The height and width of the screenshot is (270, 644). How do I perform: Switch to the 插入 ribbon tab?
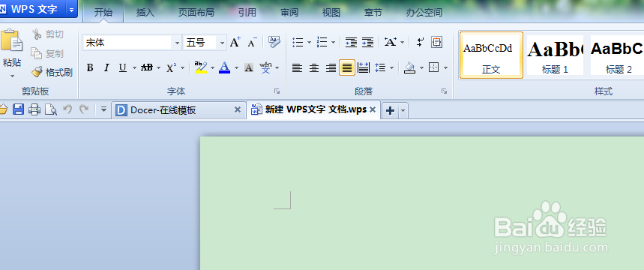point(145,12)
